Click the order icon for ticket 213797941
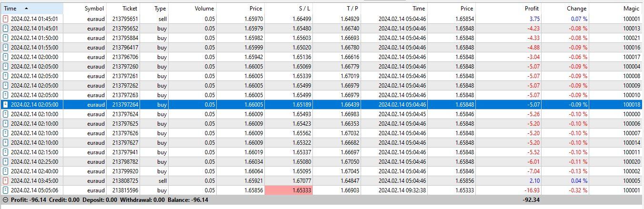 (6, 152)
